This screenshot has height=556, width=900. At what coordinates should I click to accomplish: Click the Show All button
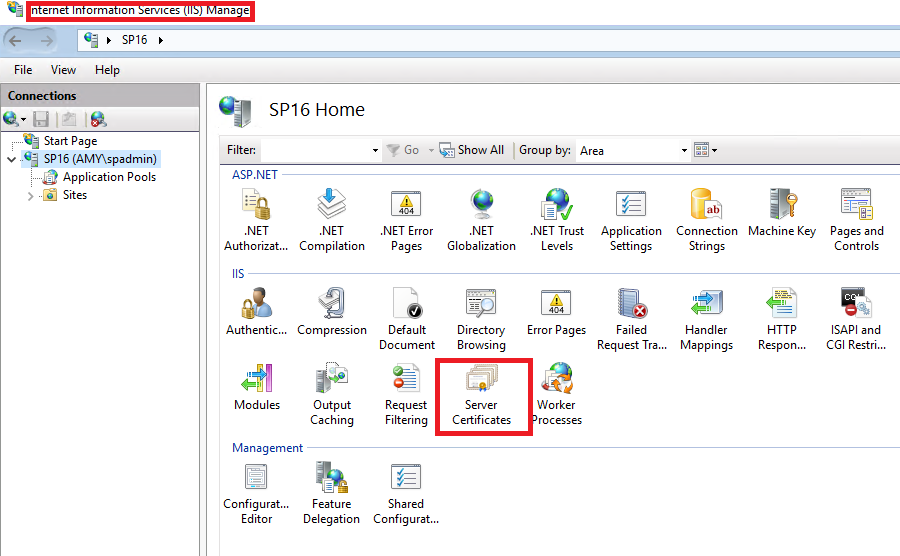tap(471, 150)
